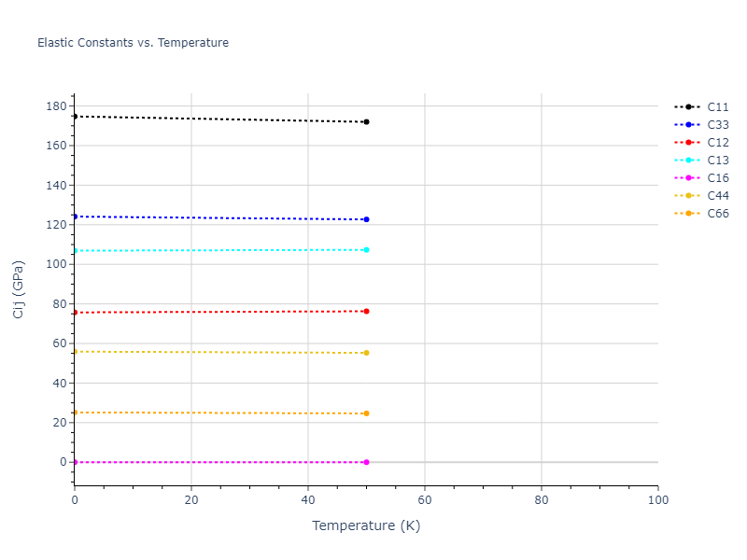Screen dimensions: 747x560
Task: Select the Cij (GPa) y-axis title
Action: [19, 290]
